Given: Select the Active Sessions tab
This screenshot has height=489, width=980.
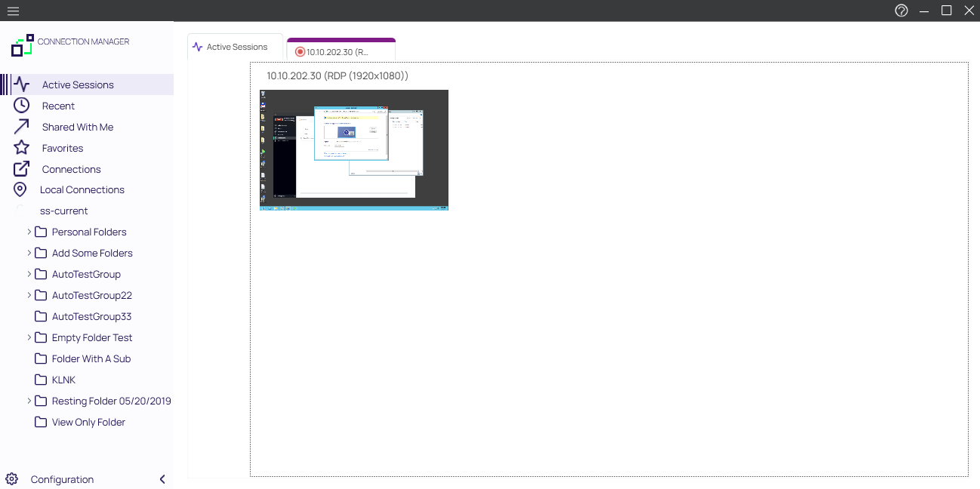Looking at the screenshot, I should click(236, 47).
